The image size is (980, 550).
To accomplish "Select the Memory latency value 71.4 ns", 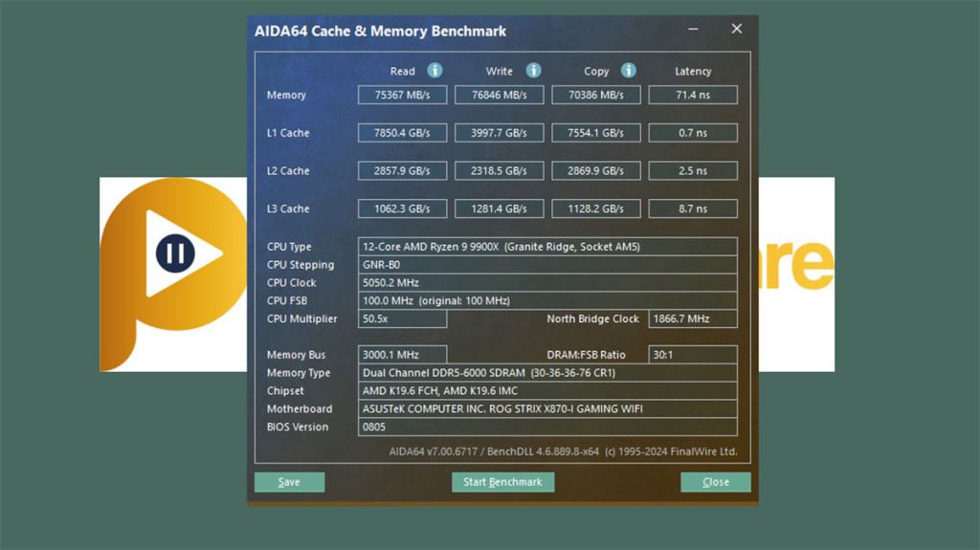I will tap(693, 95).
